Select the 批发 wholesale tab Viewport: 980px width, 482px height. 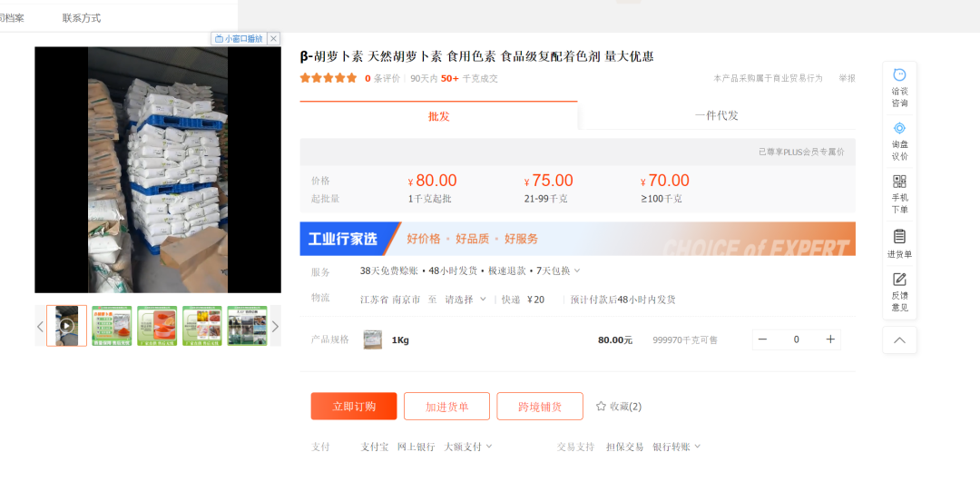pos(438,116)
